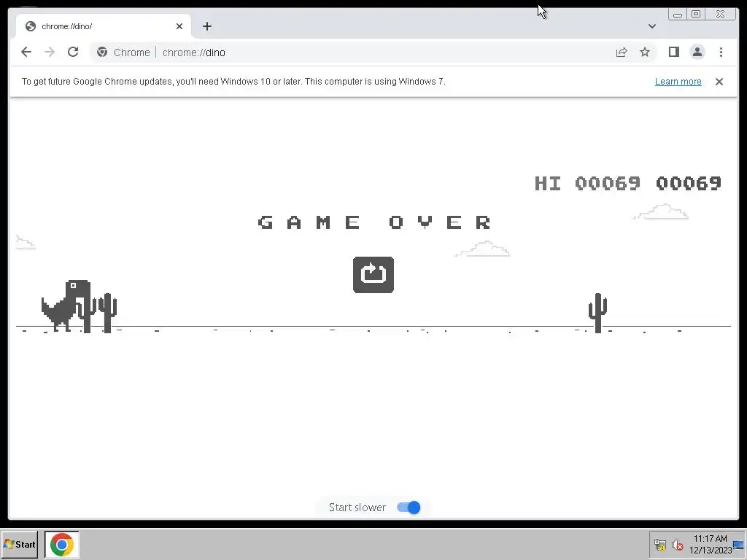Click the GAME OVER text
Viewport: 747px width, 560px height.
pyautogui.click(x=374, y=222)
